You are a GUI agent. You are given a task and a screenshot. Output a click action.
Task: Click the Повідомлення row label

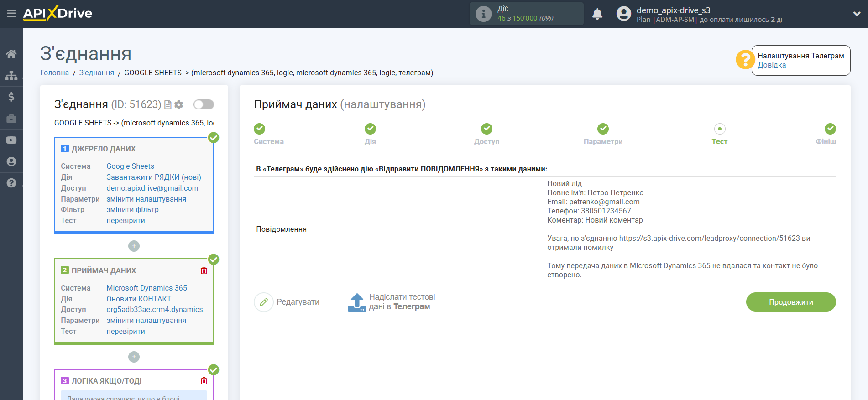pos(282,229)
